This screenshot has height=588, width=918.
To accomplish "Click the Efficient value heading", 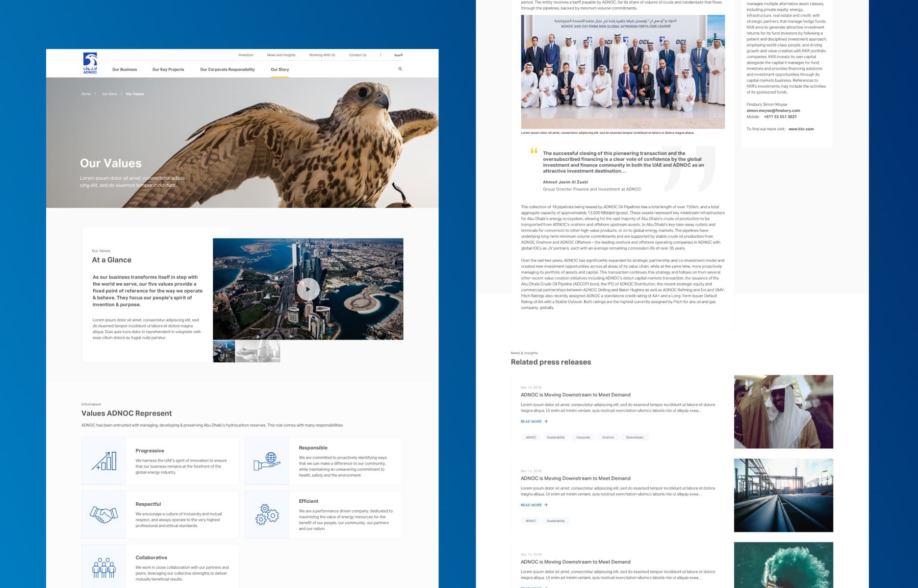I will pos(308,501).
